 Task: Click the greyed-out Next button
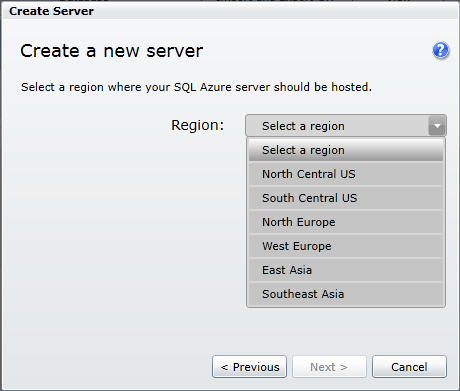329,367
